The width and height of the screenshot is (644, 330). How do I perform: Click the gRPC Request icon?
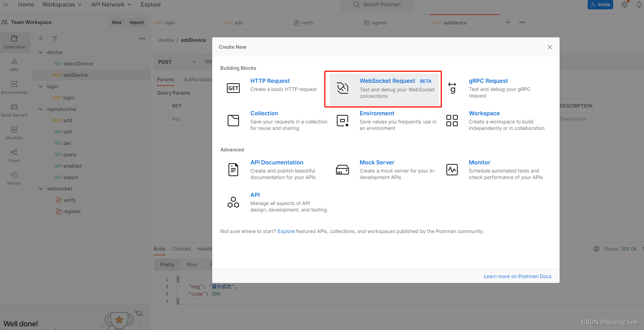click(x=452, y=88)
